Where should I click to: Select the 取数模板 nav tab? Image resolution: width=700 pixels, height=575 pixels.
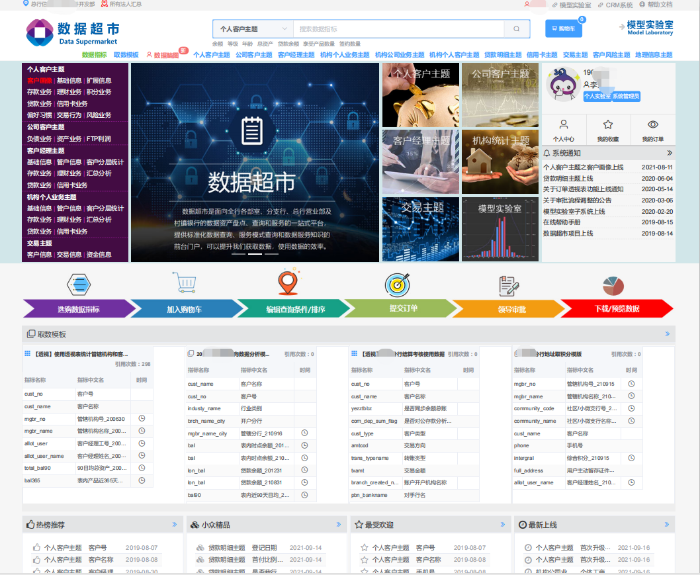pyautogui.click(x=126, y=55)
